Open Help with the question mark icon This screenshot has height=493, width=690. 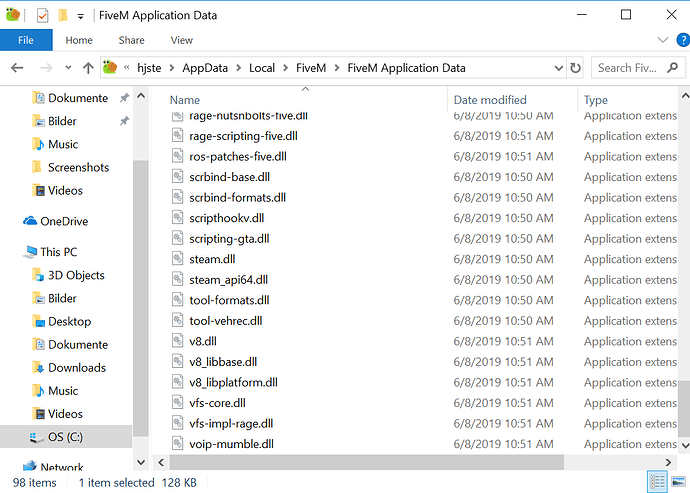click(x=683, y=40)
